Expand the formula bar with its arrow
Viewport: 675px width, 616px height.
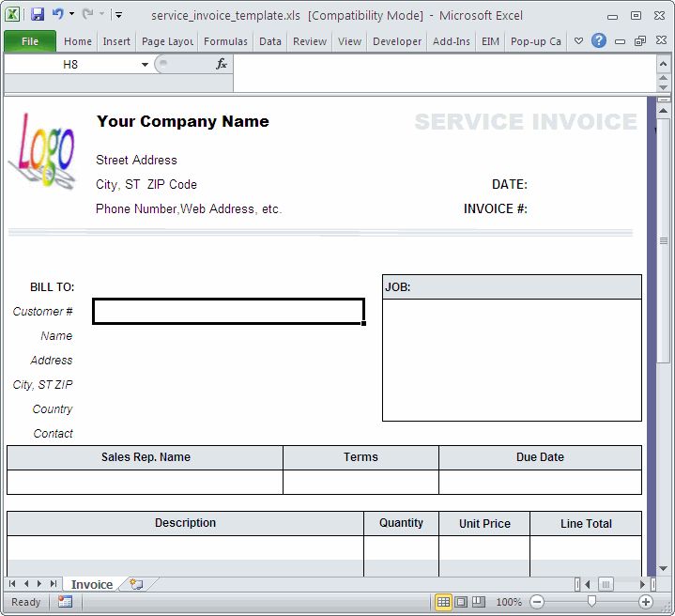[x=663, y=65]
